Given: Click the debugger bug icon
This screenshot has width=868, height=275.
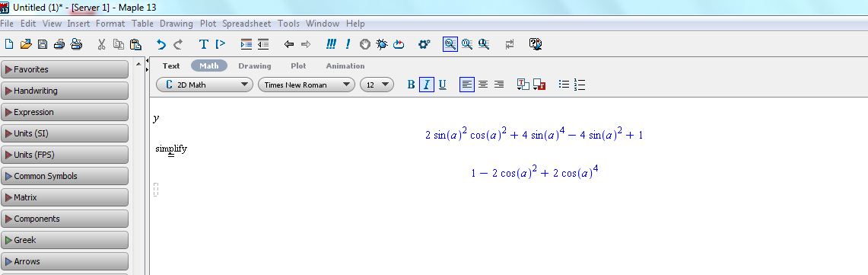Looking at the screenshot, I should (382, 44).
